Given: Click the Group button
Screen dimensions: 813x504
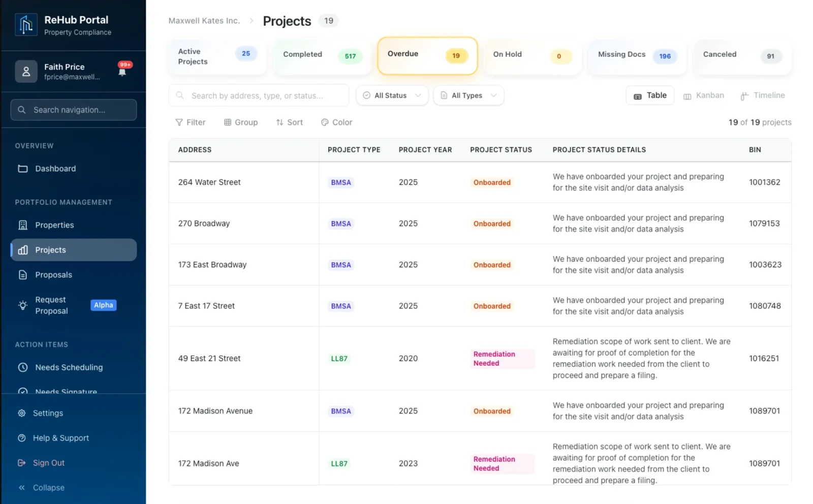Looking at the screenshot, I should pyautogui.click(x=241, y=122).
